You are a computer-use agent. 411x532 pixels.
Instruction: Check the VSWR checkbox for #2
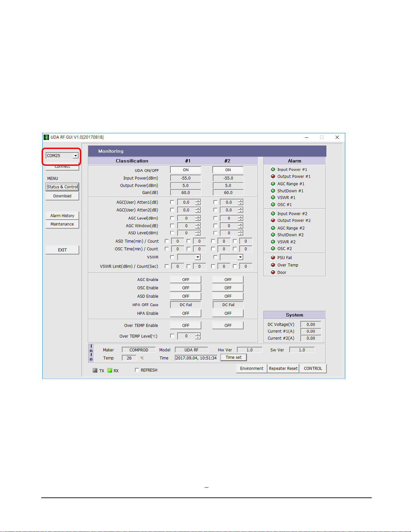[x=215, y=257]
